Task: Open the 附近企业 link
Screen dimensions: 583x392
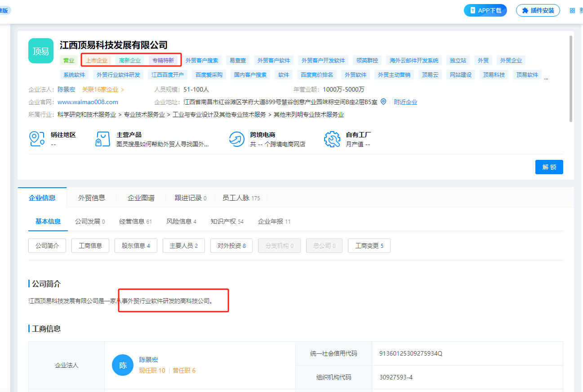Action: (405, 102)
